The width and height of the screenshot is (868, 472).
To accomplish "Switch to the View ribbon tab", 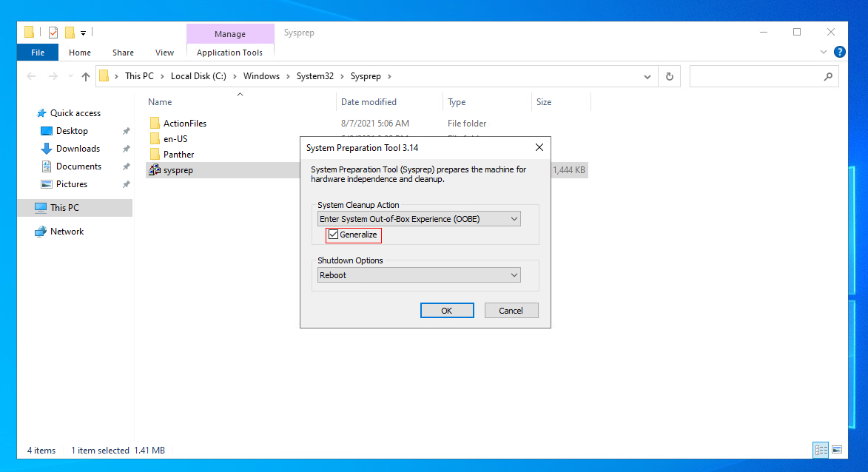I will point(164,53).
